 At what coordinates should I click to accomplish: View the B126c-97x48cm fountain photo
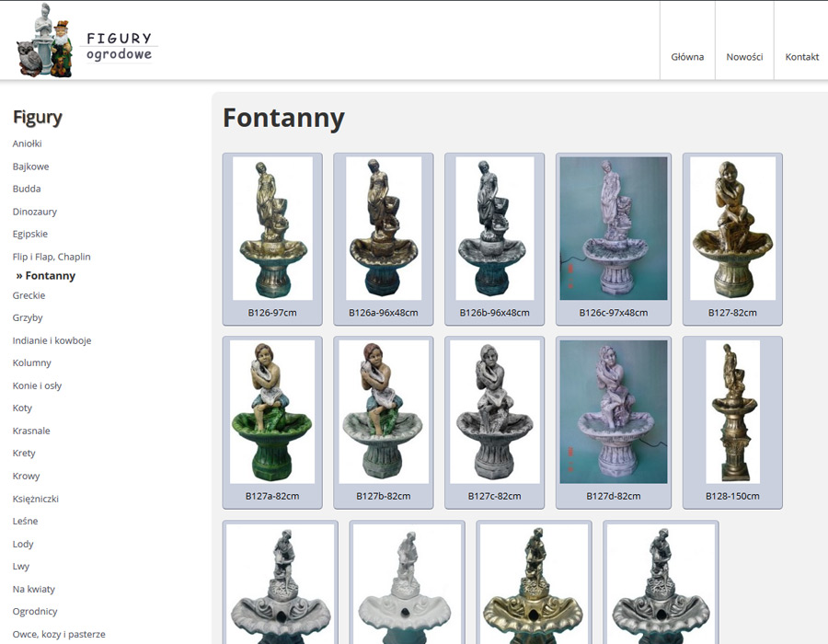coord(614,228)
